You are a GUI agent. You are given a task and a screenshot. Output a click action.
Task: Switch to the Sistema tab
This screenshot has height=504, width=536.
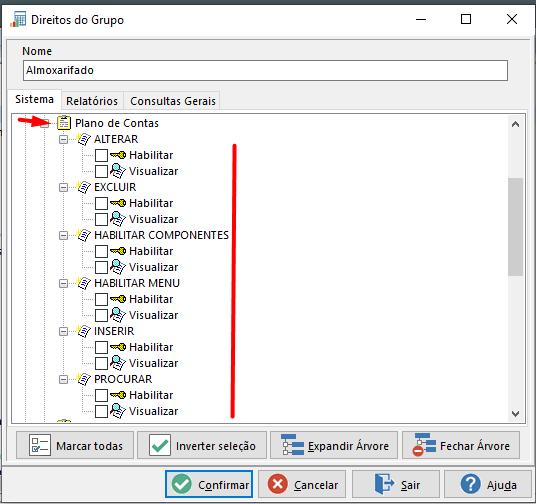point(35,99)
